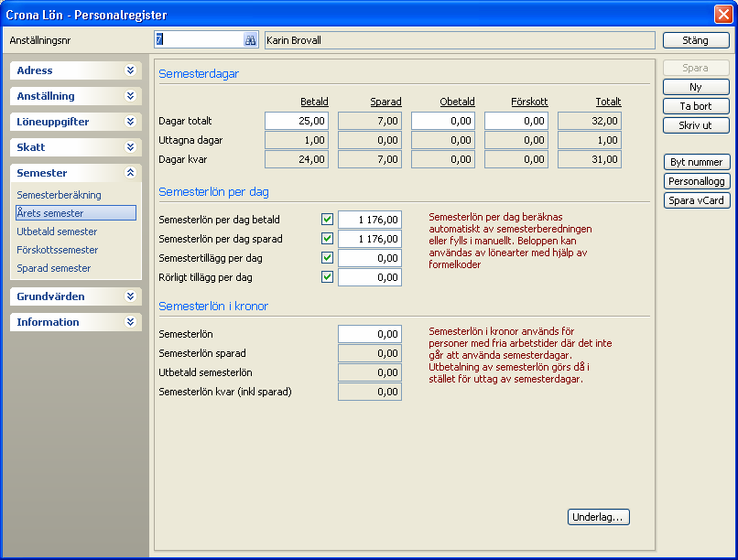Viewport: 738px width, 560px height.
Task: Click the Karin Brovall name field
Action: click(x=460, y=40)
